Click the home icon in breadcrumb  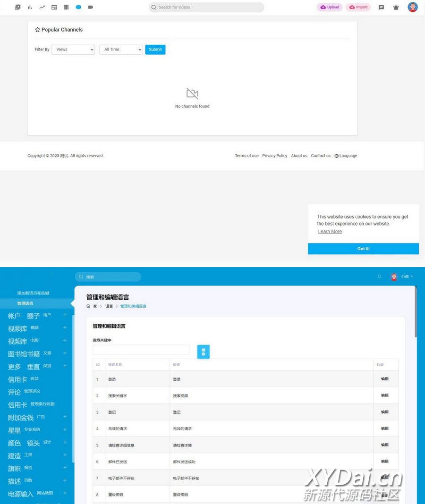(x=88, y=306)
